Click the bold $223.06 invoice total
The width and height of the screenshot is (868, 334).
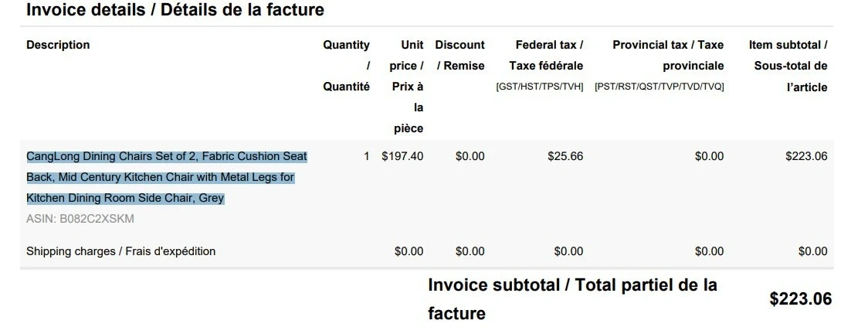[x=801, y=299]
